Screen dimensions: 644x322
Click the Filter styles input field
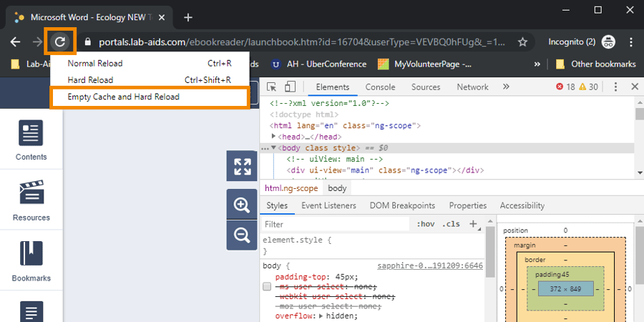336,224
